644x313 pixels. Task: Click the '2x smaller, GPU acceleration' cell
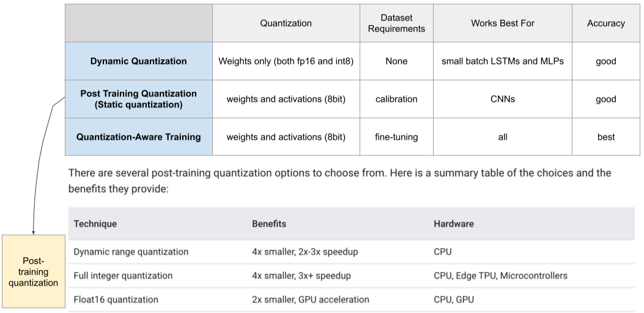click(x=310, y=300)
